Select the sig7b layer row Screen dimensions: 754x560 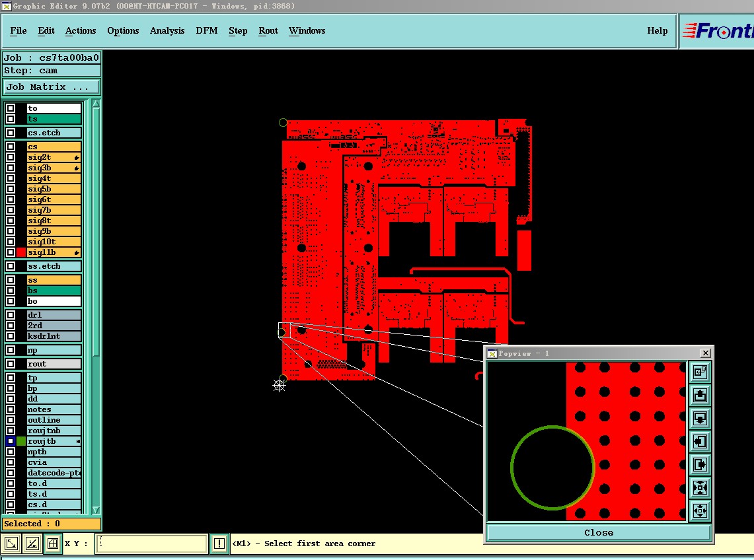point(54,210)
